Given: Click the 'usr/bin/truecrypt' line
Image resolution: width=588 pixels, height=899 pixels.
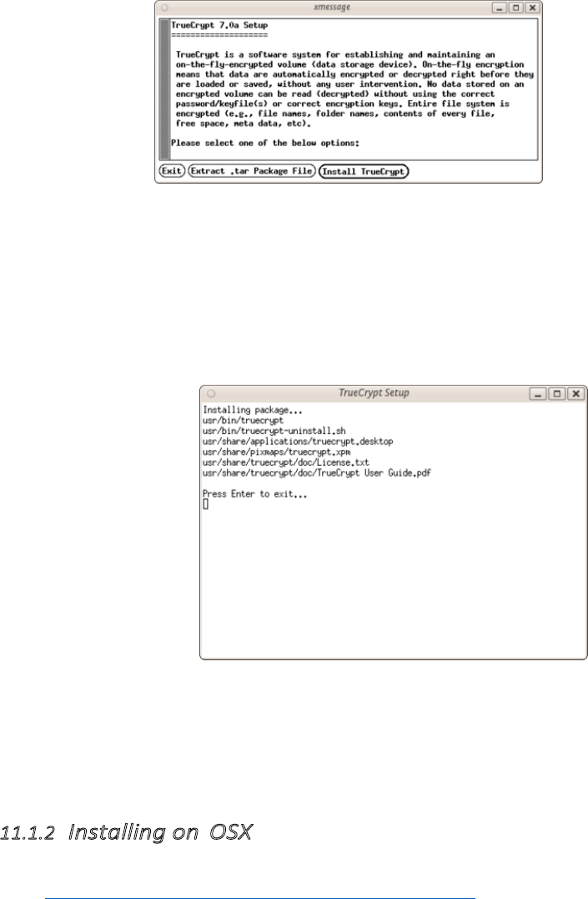Looking at the screenshot, I should click(243, 420).
